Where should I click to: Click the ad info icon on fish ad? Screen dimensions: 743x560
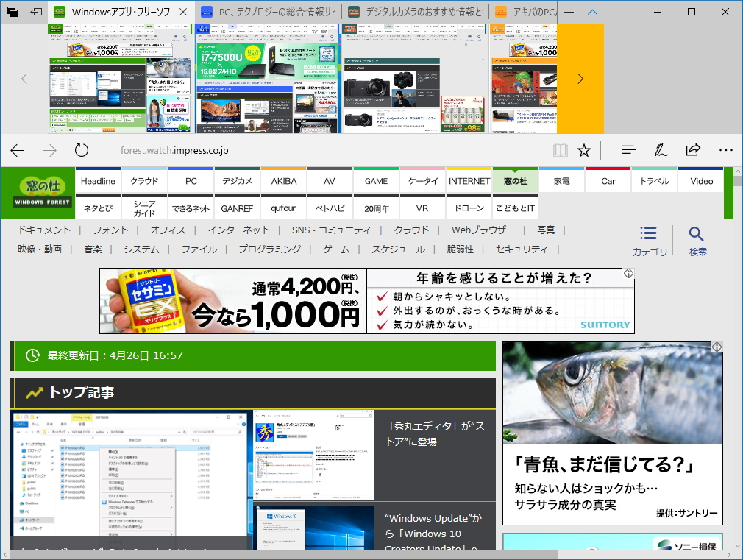click(x=717, y=347)
